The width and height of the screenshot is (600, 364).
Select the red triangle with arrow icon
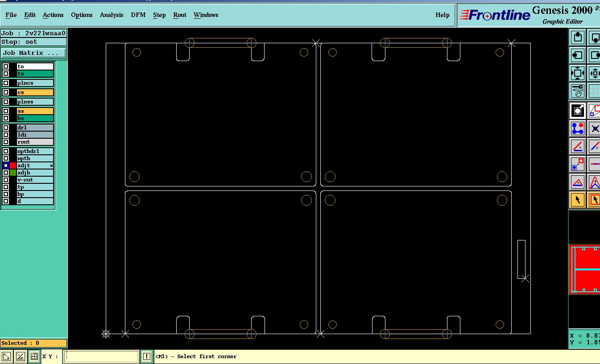point(578,182)
